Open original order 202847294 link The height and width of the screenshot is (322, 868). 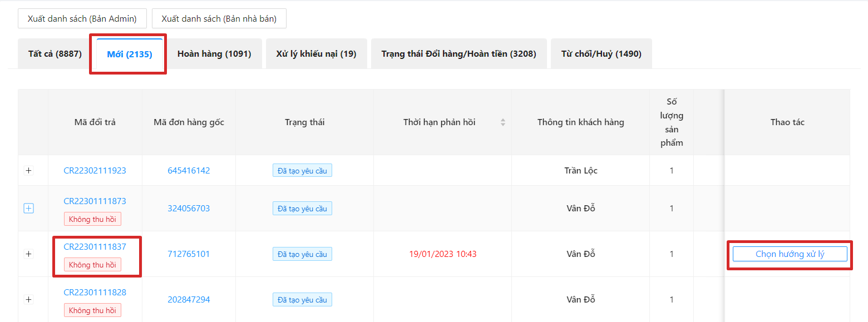point(189,300)
